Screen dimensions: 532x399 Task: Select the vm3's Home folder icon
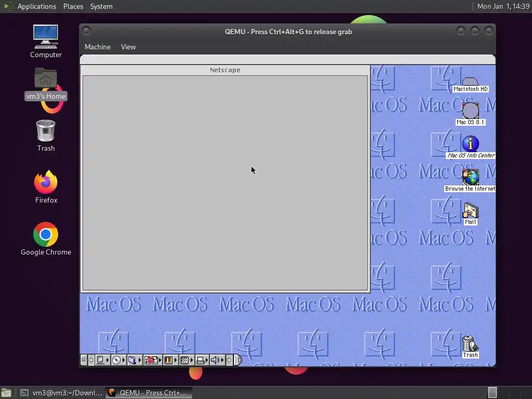click(46, 84)
